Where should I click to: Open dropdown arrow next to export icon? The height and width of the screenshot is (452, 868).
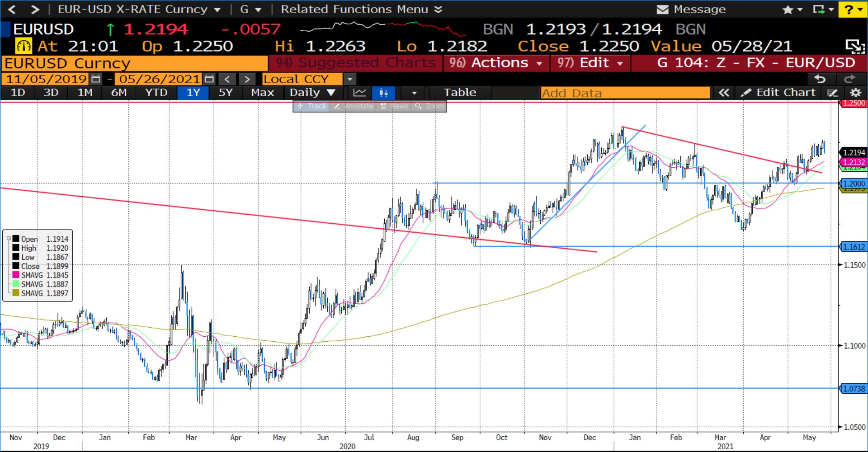coord(831,9)
